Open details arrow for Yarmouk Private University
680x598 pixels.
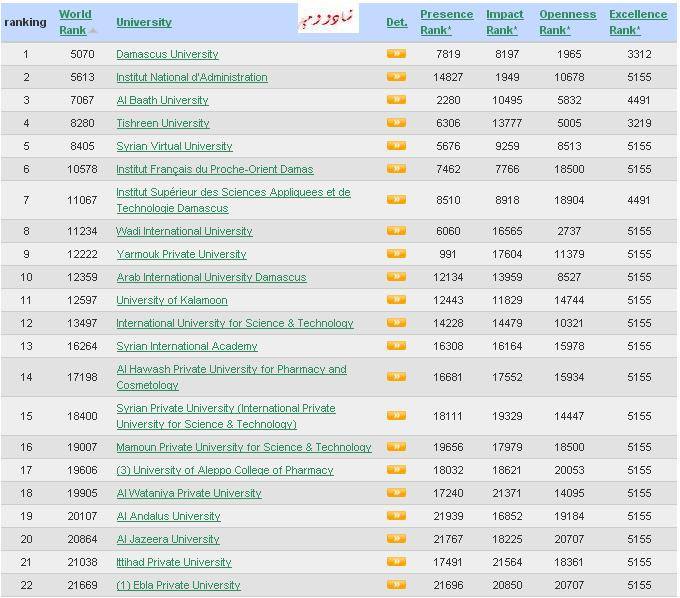pyautogui.click(x=396, y=254)
